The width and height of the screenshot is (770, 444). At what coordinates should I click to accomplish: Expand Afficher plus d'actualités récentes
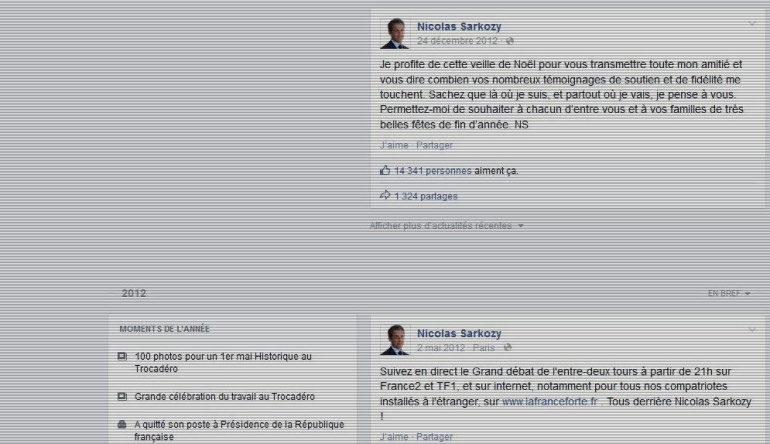tap(446, 226)
